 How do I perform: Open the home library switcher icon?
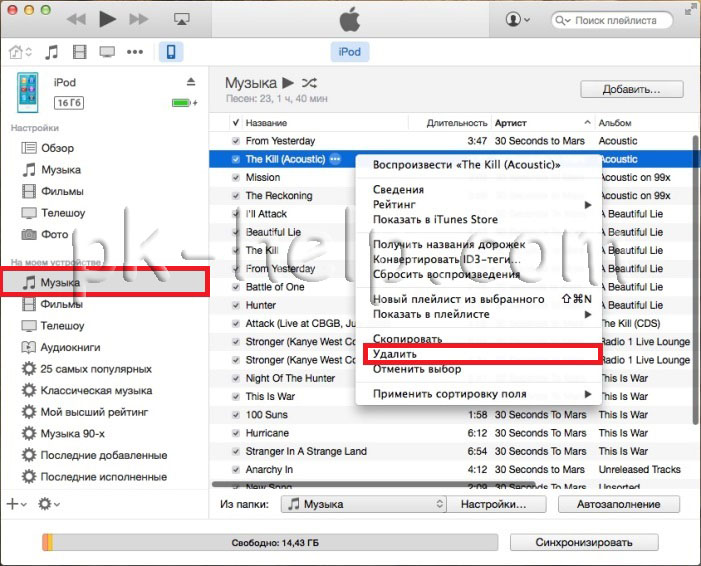click(x=20, y=52)
